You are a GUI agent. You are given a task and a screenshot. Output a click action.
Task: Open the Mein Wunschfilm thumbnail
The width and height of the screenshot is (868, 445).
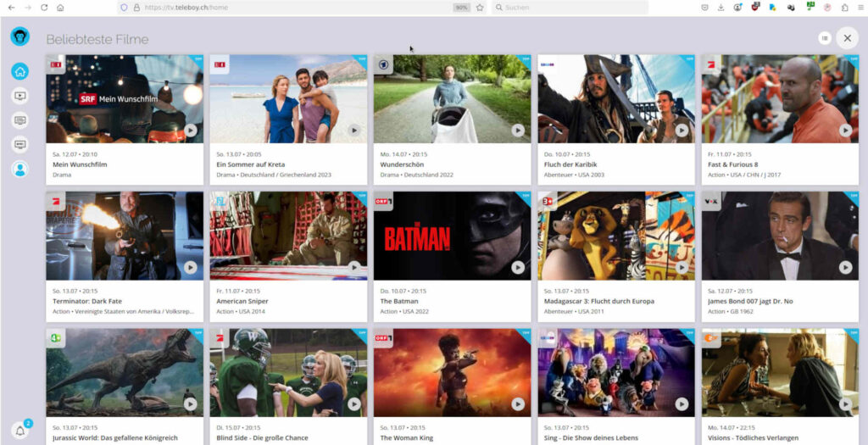coord(125,98)
